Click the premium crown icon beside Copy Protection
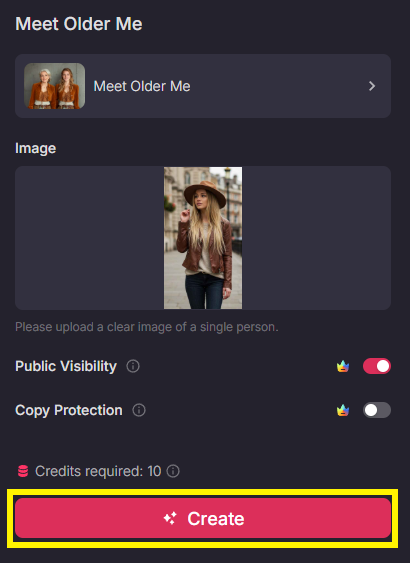The height and width of the screenshot is (563, 410). pyautogui.click(x=343, y=410)
